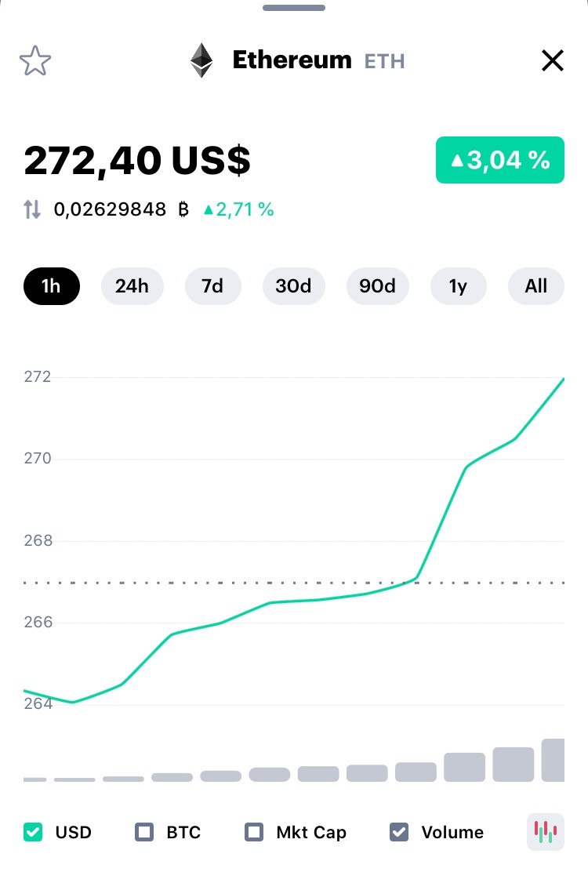This screenshot has height=872, width=588.
Task: Enable the BTC checkbox
Action: click(x=144, y=832)
